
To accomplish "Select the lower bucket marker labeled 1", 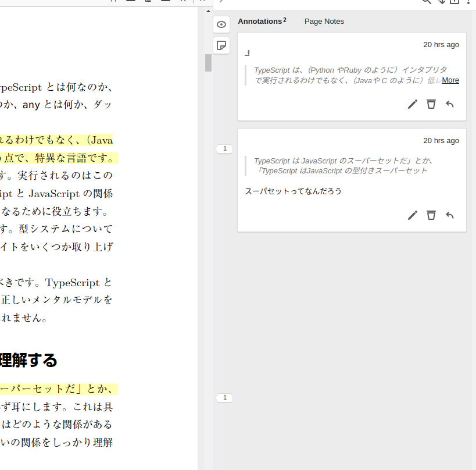I will 224,398.
